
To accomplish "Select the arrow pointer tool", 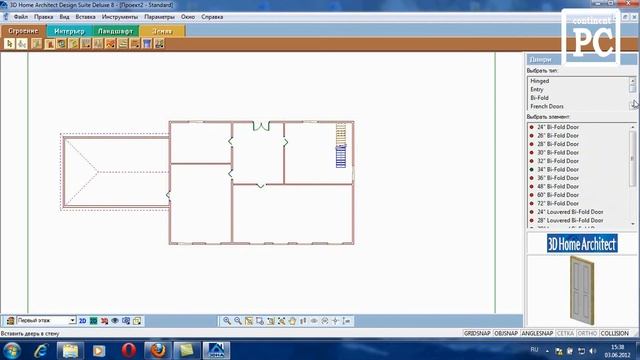I will click(x=10, y=43).
